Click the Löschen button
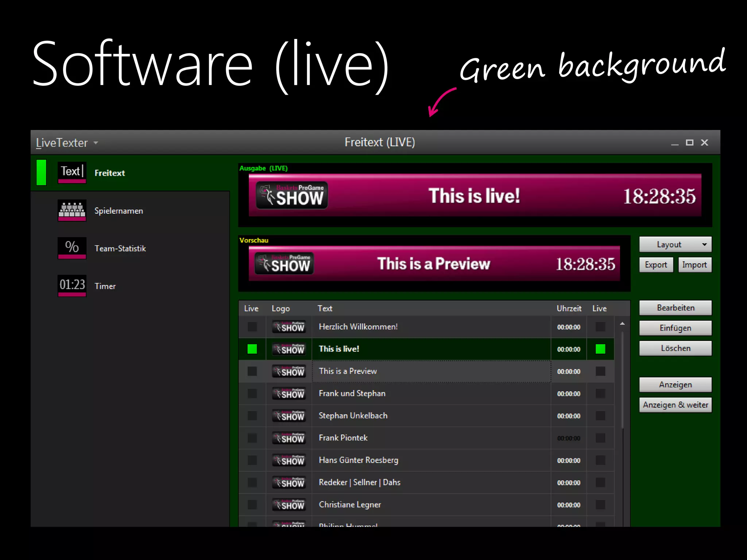Screen dimensions: 747x560 pyautogui.click(x=675, y=348)
